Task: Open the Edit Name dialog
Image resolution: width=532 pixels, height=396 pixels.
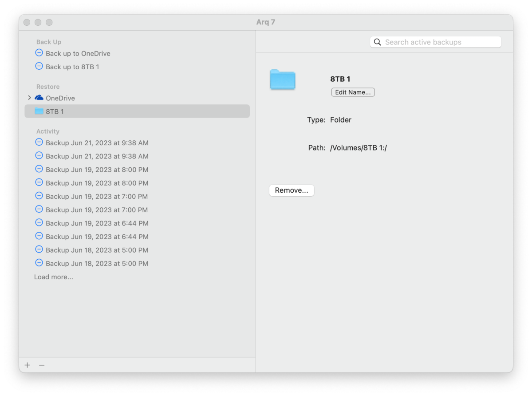Action: (x=353, y=92)
